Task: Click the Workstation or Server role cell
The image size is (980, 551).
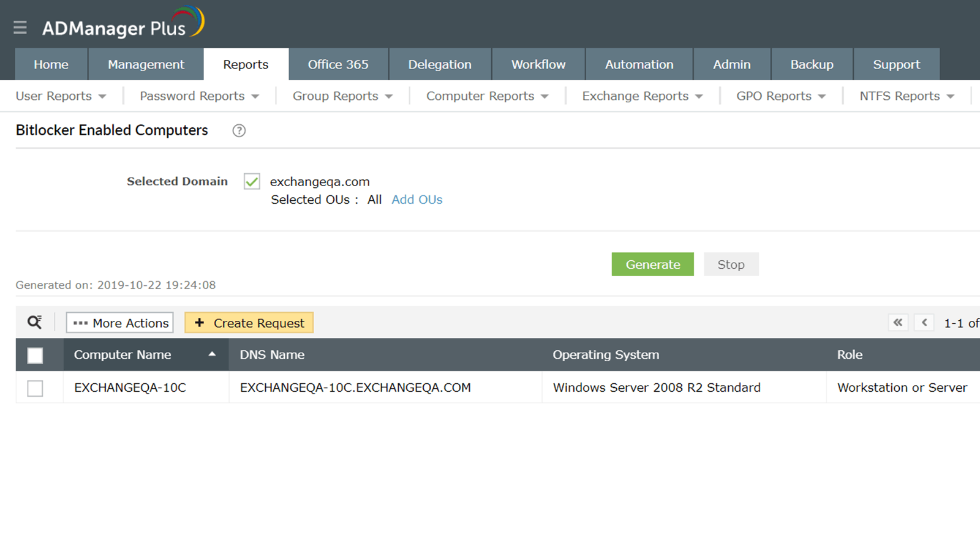Action: click(x=903, y=388)
